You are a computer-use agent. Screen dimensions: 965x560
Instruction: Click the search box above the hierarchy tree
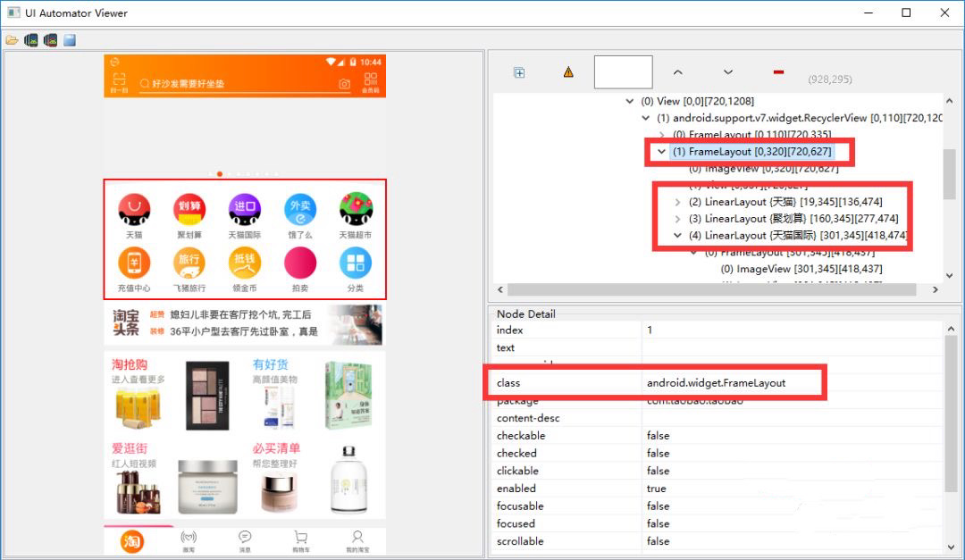[623, 72]
